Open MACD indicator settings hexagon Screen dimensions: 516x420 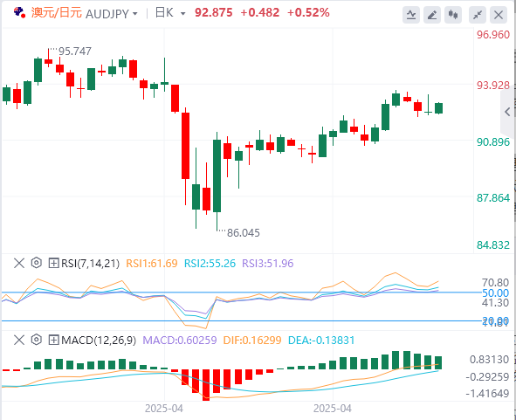(37, 340)
